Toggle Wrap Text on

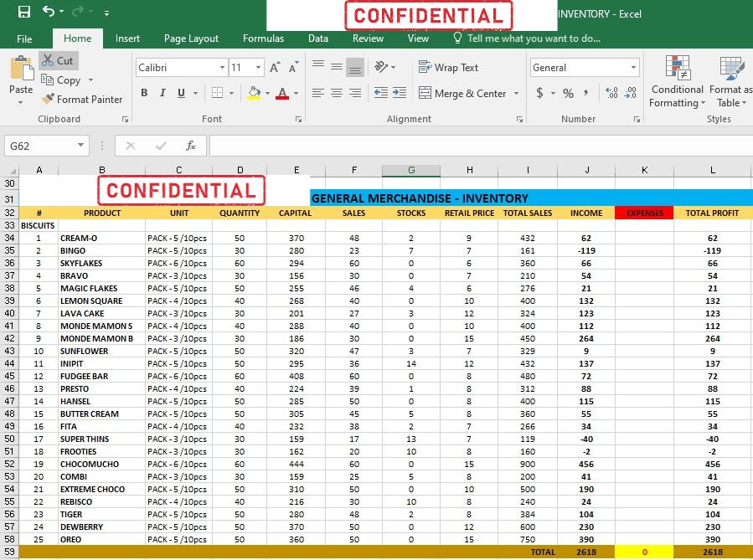(x=448, y=68)
